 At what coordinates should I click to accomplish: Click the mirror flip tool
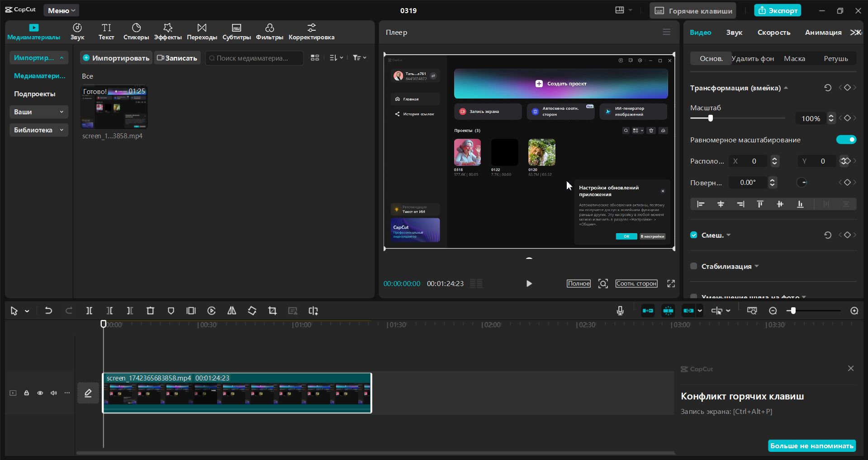tap(232, 311)
